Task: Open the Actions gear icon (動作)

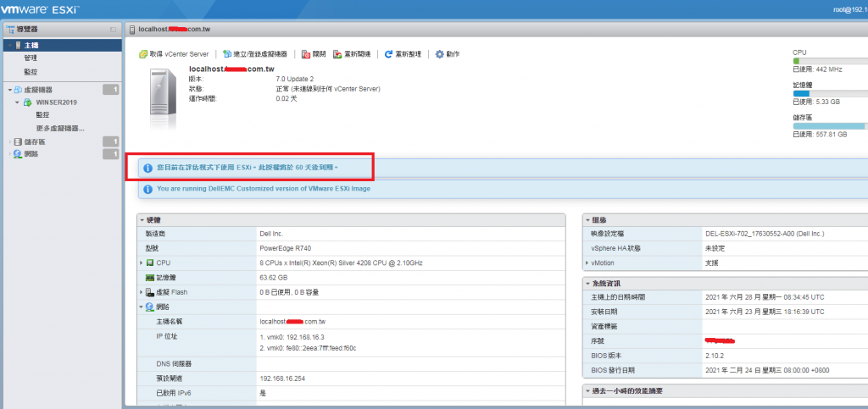Action: pyautogui.click(x=440, y=54)
